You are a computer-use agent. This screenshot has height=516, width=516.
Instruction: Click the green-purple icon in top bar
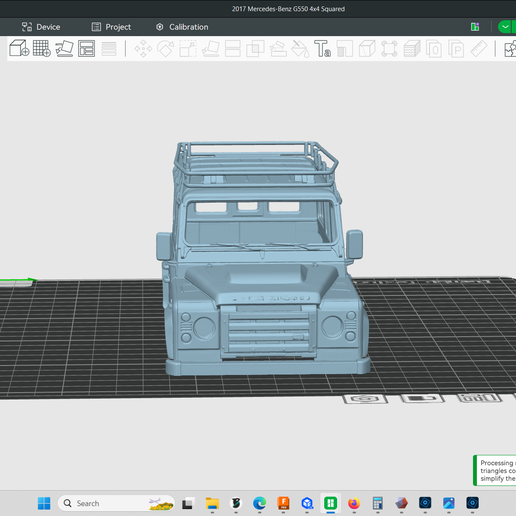475,27
